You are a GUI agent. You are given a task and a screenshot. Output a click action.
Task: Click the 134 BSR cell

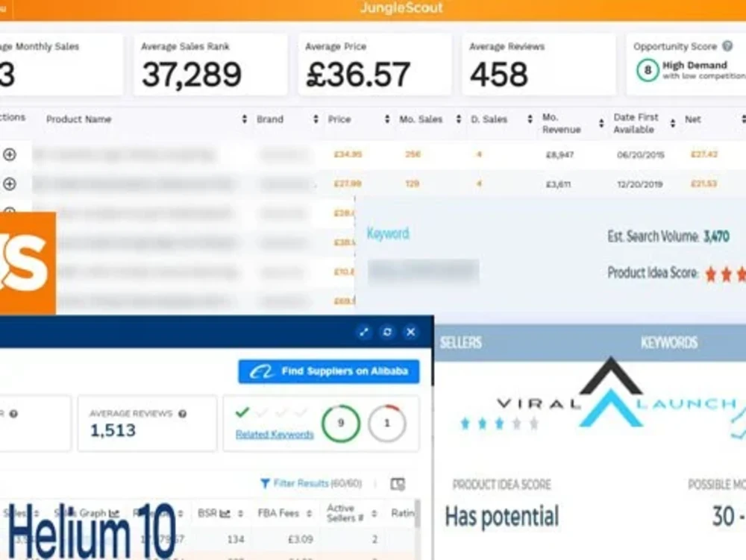(236, 540)
